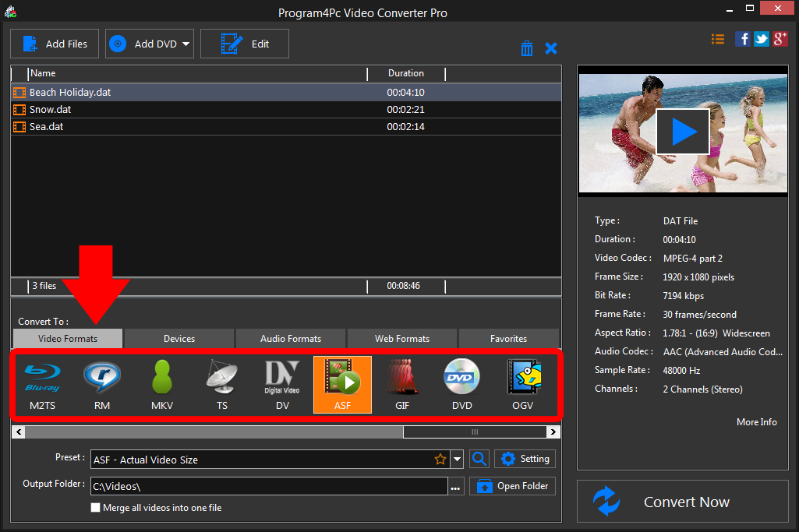This screenshot has height=532, width=799.
Task: Open the Preset dropdown list
Action: pos(458,460)
